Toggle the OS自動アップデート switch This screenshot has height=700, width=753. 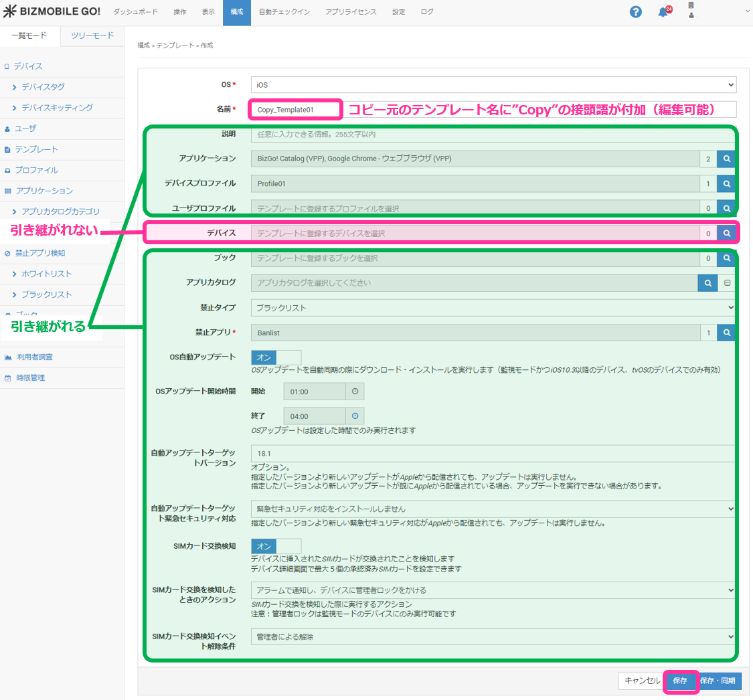click(276, 357)
